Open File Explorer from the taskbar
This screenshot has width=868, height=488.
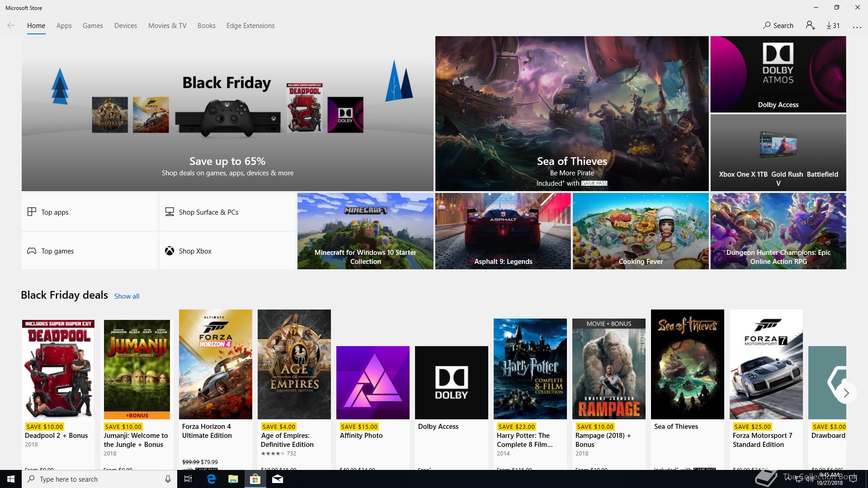233,479
